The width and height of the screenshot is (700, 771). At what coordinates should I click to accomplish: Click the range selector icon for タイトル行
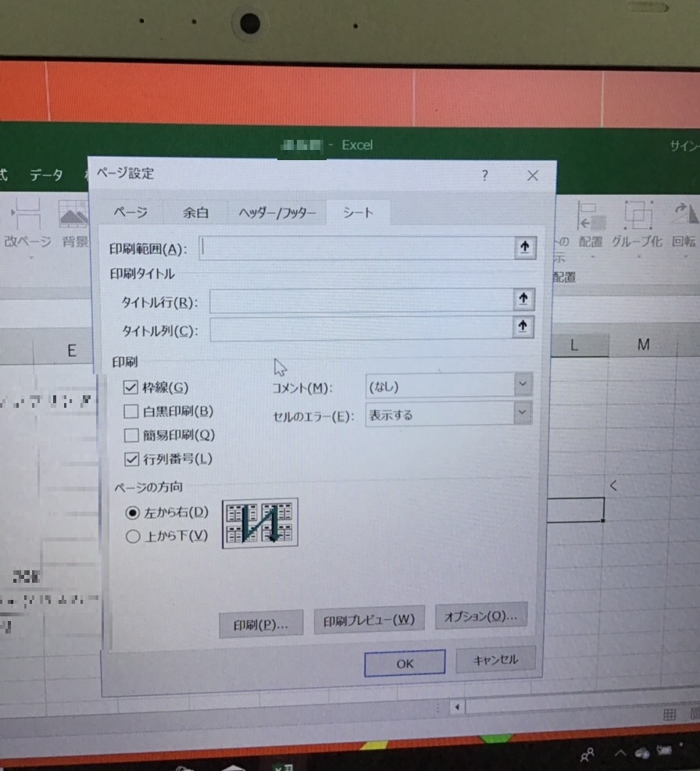(x=523, y=299)
